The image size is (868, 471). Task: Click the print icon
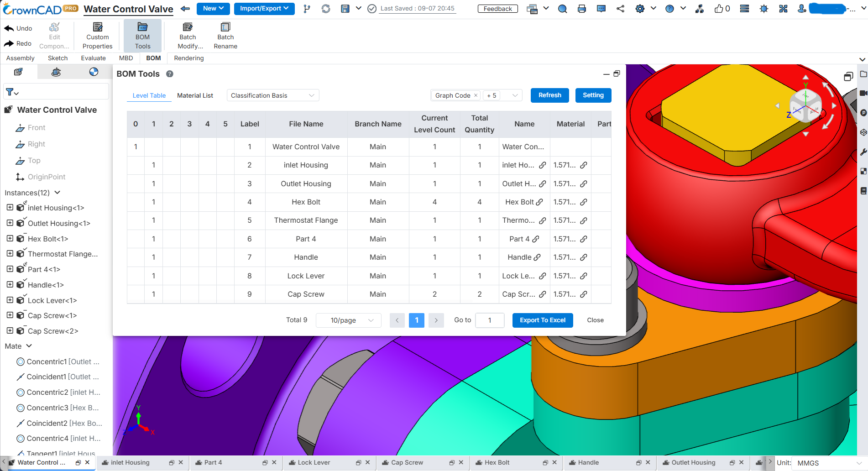click(582, 9)
